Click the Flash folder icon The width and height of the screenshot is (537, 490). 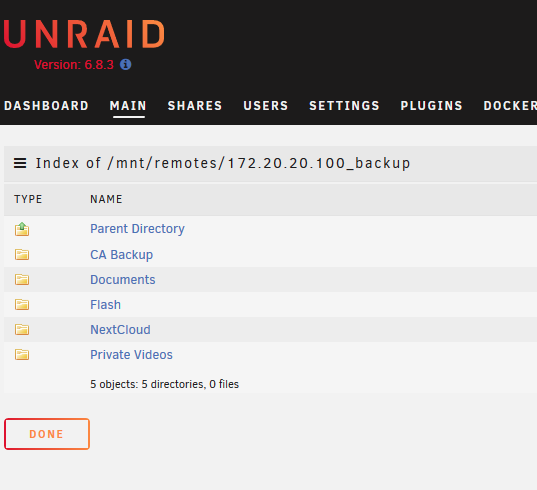point(22,304)
